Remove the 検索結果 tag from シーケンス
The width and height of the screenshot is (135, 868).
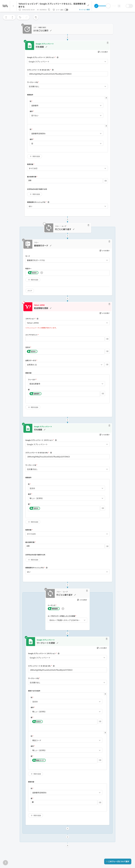point(63,608)
